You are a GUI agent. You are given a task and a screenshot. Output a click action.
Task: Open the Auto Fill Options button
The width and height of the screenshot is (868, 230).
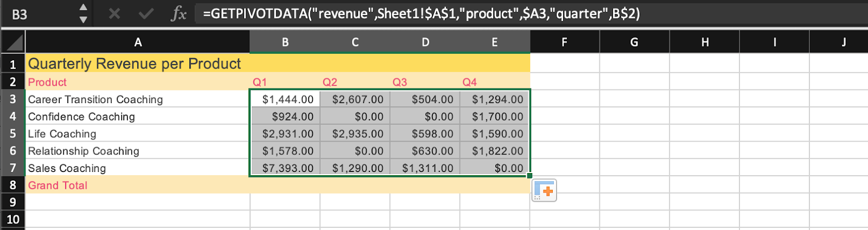(544, 191)
